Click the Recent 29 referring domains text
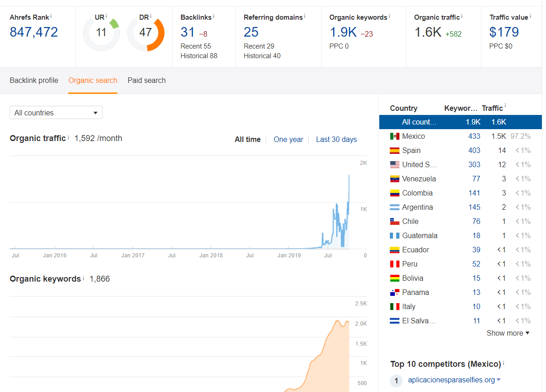The image size is (546, 392). (x=259, y=46)
